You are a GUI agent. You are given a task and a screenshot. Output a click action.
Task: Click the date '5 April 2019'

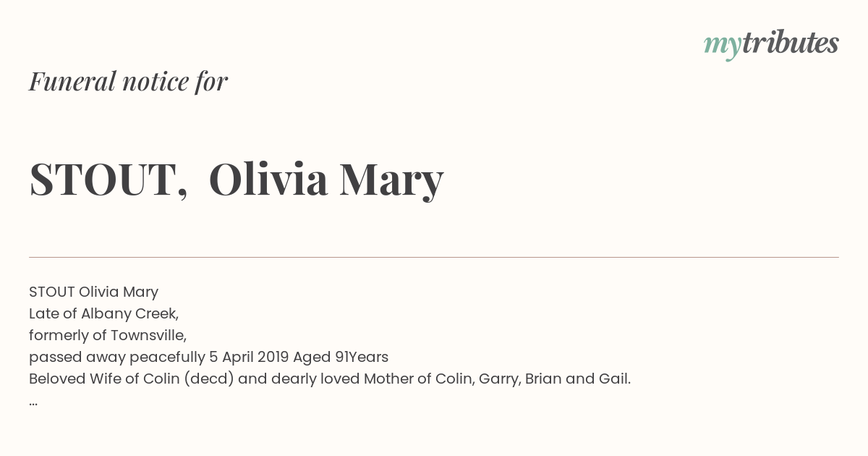point(250,357)
